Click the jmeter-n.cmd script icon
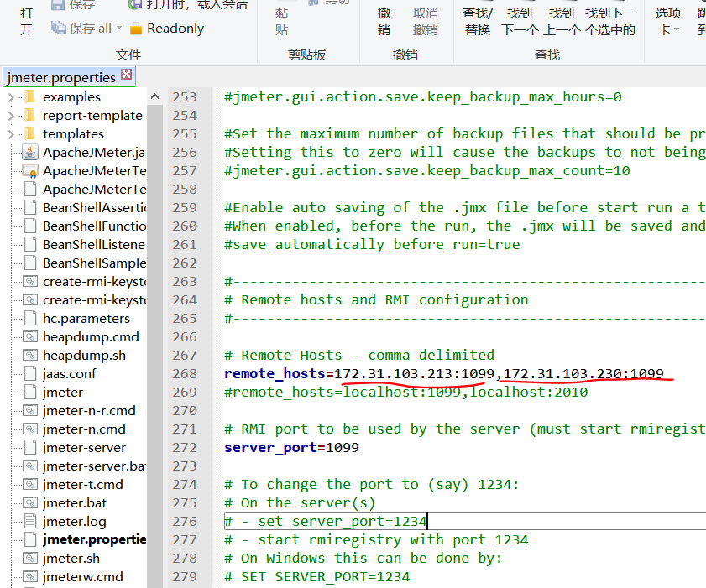The width and height of the screenshot is (706, 588). coord(30,429)
